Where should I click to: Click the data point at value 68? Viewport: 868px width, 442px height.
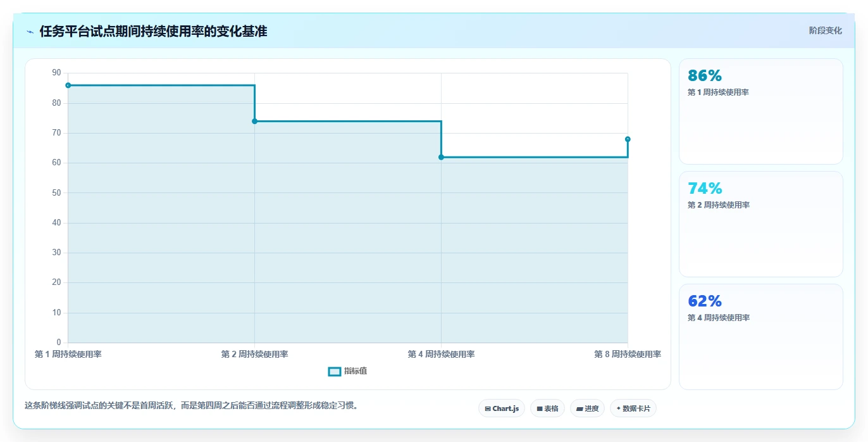(x=628, y=139)
